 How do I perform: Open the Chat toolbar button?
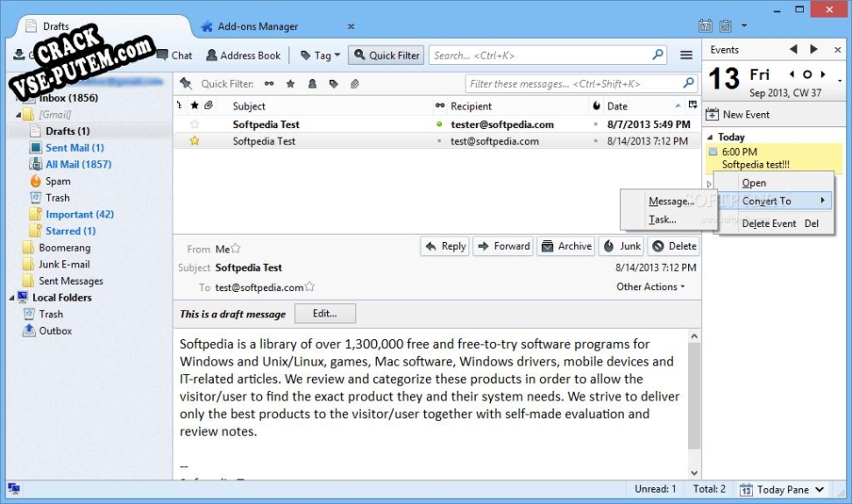click(174, 55)
